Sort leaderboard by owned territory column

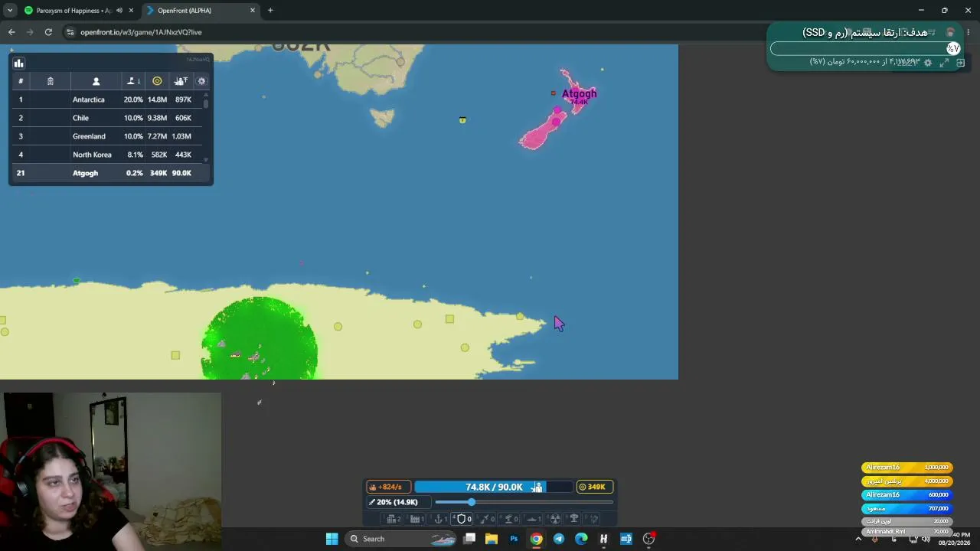(x=133, y=81)
